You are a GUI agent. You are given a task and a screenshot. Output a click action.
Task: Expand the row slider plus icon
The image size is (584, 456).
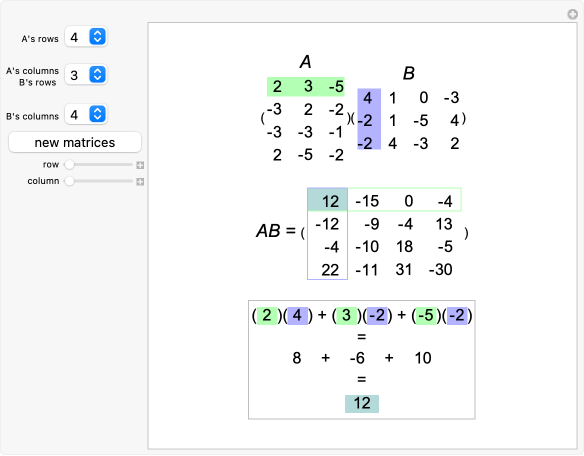[140, 165]
